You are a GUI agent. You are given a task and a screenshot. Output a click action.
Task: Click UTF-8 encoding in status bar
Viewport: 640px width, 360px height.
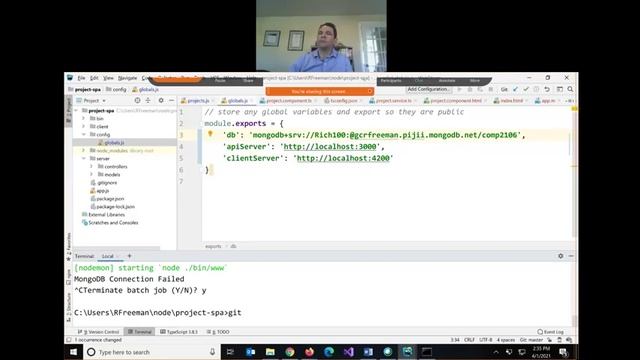486,340
